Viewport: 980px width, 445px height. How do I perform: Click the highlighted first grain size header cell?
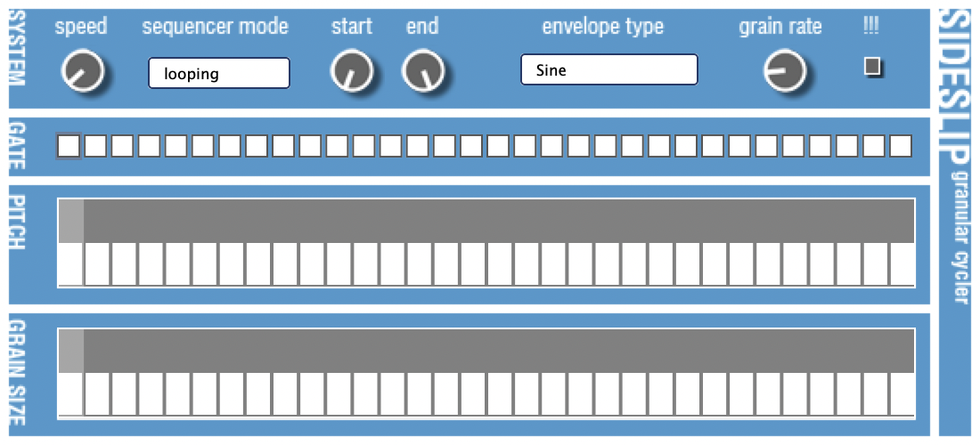pos(70,351)
